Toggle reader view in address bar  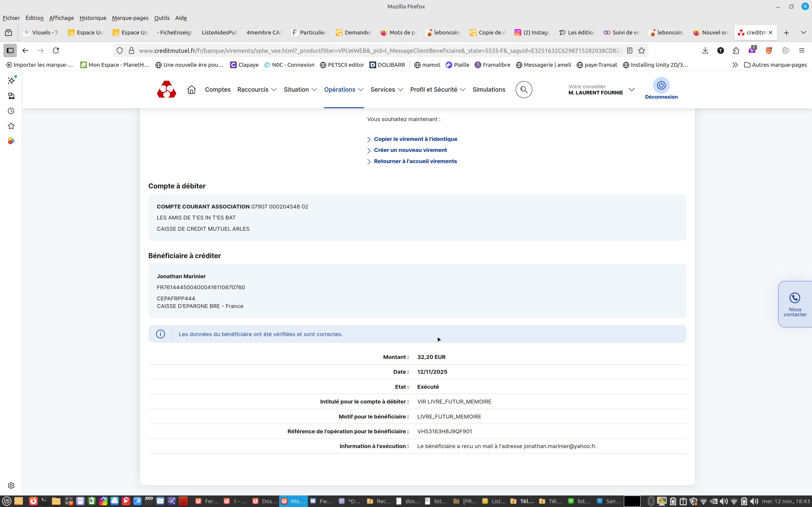(x=630, y=51)
